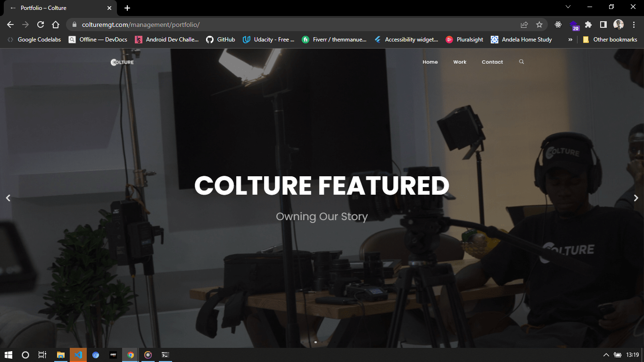This screenshot has width=644, height=362.
Task: Open the website search magnifier icon
Action: click(521, 62)
